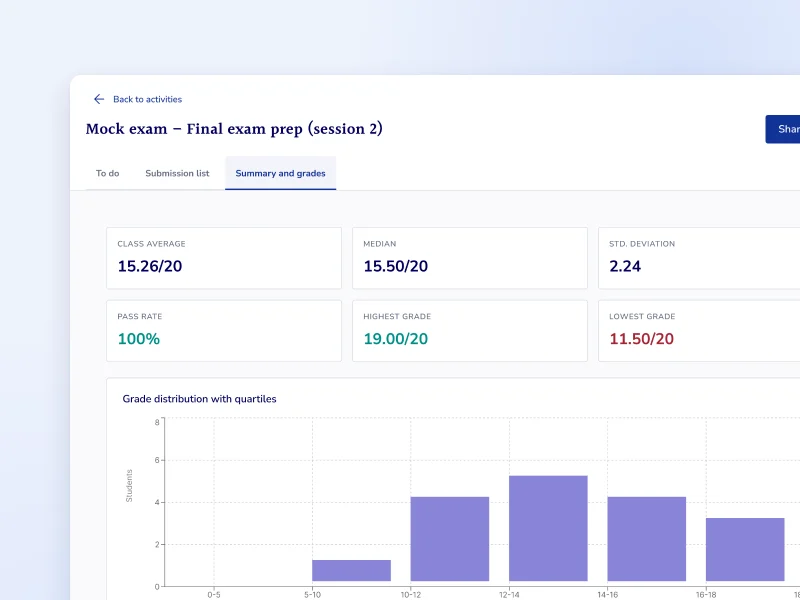Click the STD. DEVIATION card label
Viewport: 800px width, 600px height.
(x=642, y=244)
